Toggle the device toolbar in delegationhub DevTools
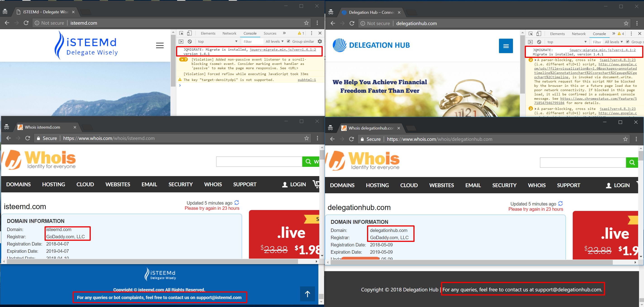This screenshot has height=307, width=644. 539,34
